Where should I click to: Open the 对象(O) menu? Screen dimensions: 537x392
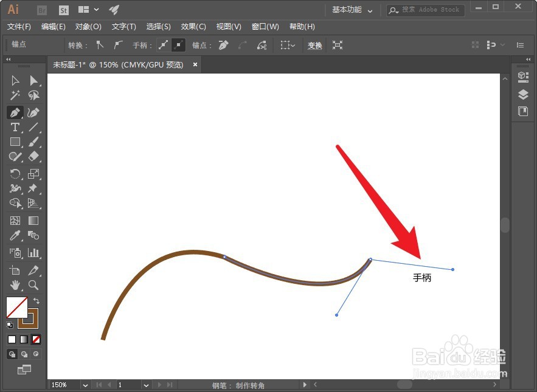pos(88,26)
